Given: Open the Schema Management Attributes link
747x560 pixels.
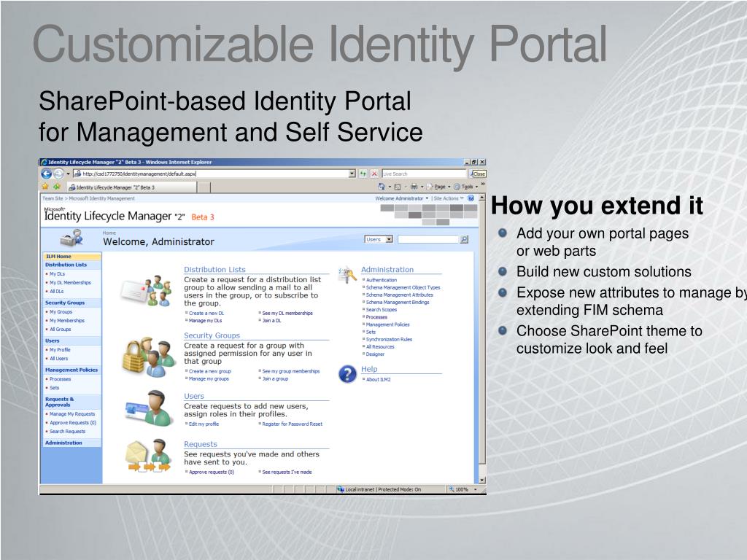Looking at the screenshot, I should pyautogui.click(x=400, y=295).
